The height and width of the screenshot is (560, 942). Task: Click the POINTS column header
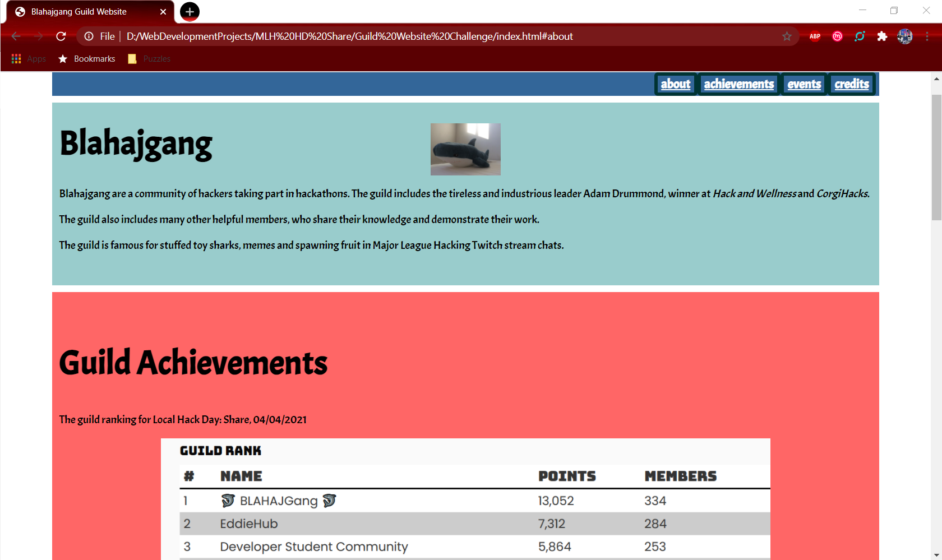(567, 476)
